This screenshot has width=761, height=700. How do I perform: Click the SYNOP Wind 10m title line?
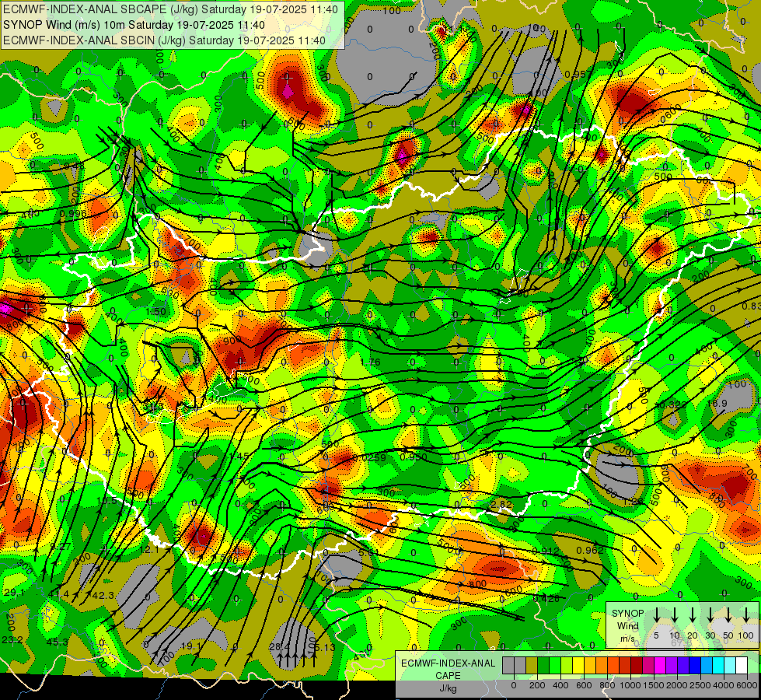click(x=134, y=25)
